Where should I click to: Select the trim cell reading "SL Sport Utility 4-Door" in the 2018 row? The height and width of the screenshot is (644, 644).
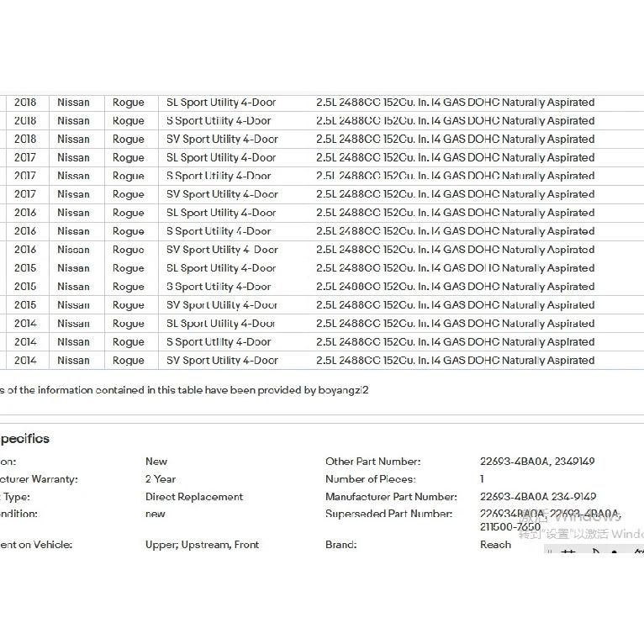pyautogui.click(x=221, y=103)
